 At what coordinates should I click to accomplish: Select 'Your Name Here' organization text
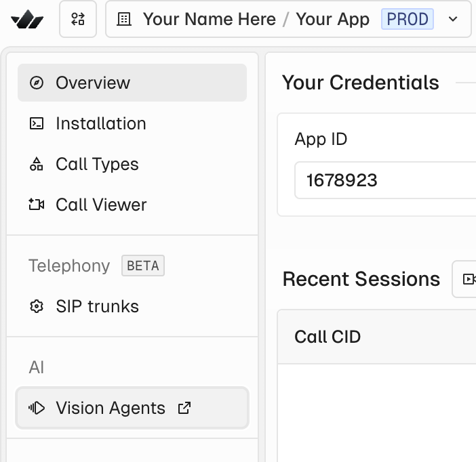(x=209, y=19)
